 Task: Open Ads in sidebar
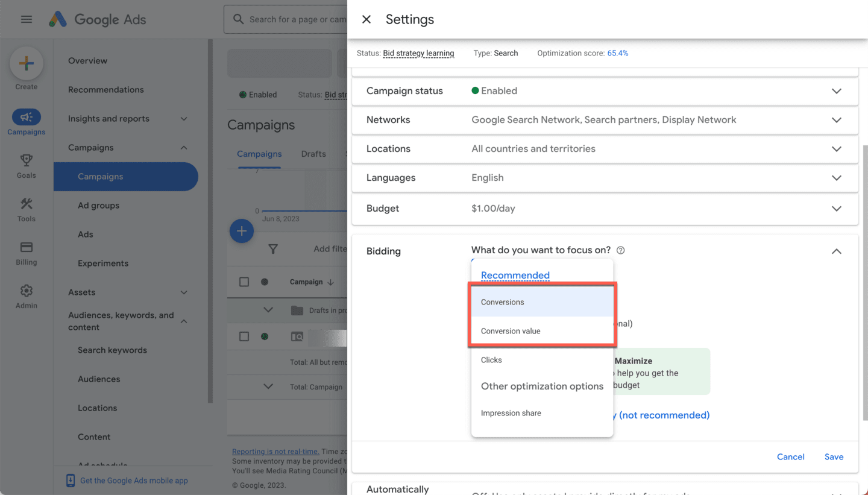pyautogui.click(x=85, y=235)
